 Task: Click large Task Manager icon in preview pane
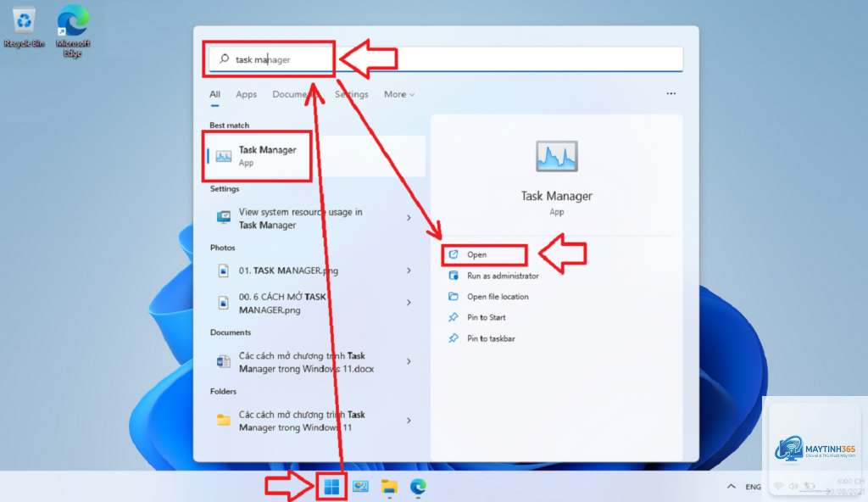(556, 156)
